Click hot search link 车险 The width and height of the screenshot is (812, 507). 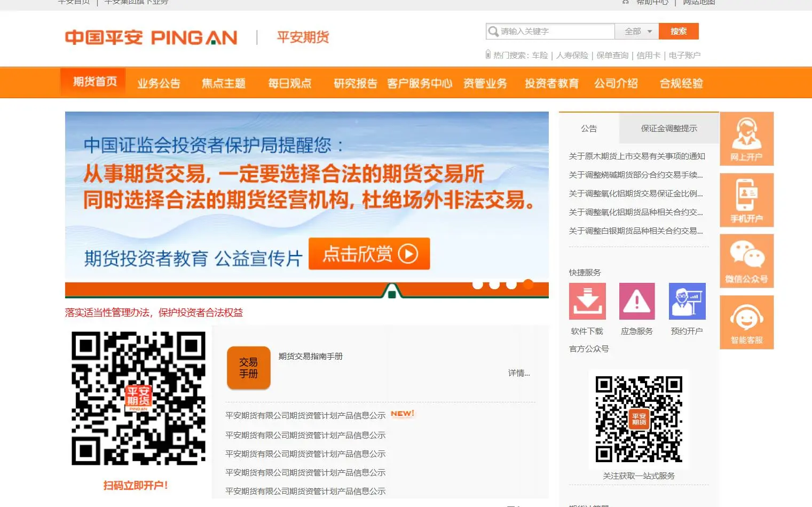540,56
